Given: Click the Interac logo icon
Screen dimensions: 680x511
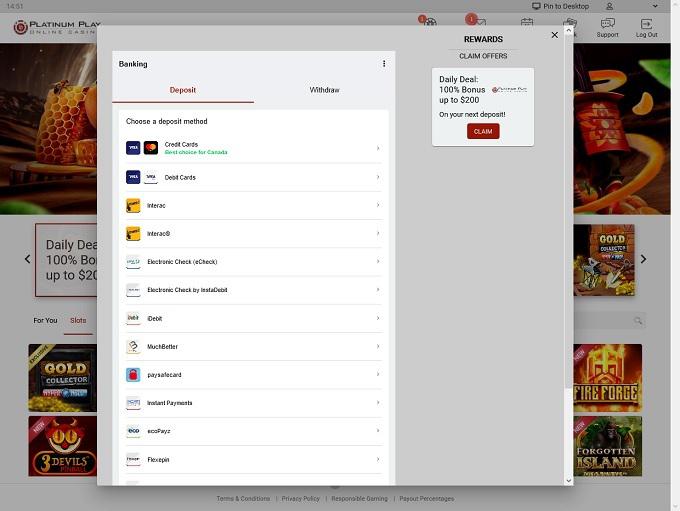Looking at the screenshot, I should [133, 205].
